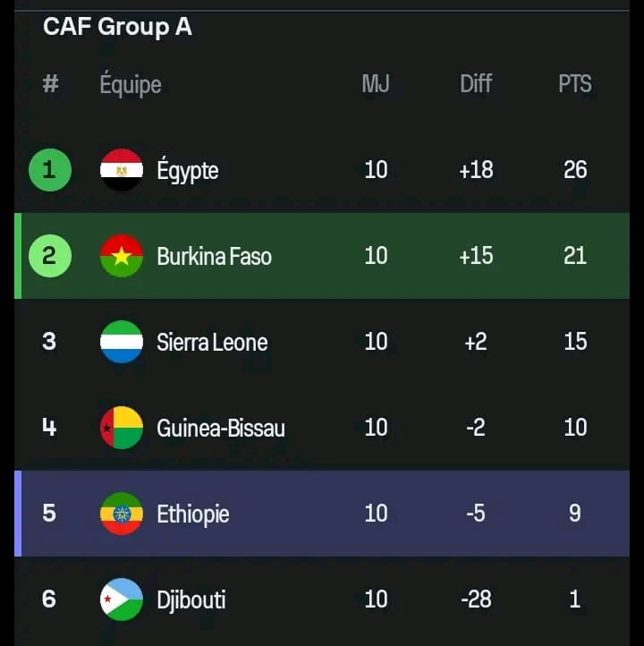
Task: Click the green rank 1 badge
Action: point(49,170)
